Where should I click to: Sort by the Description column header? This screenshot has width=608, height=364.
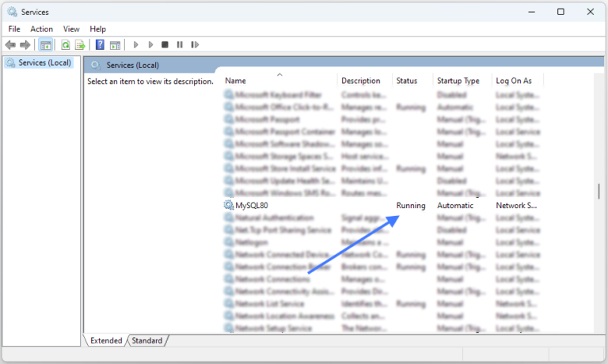click(364, 81)
